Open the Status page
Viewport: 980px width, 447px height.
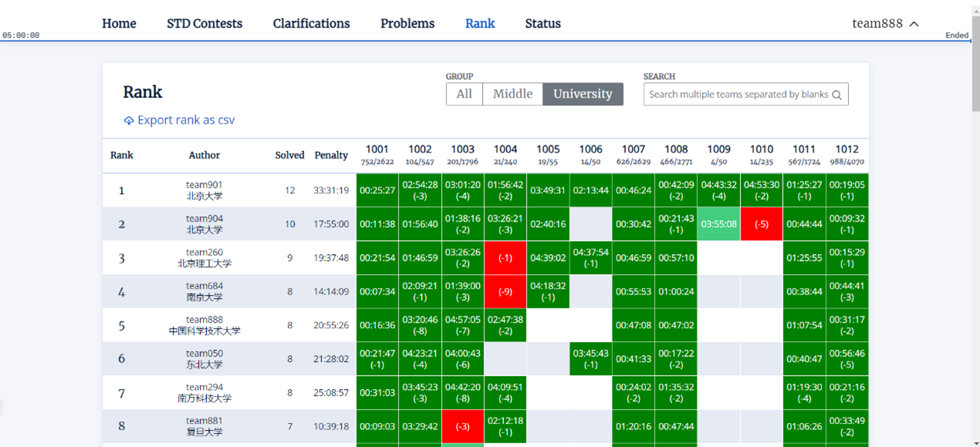point(542,23)
